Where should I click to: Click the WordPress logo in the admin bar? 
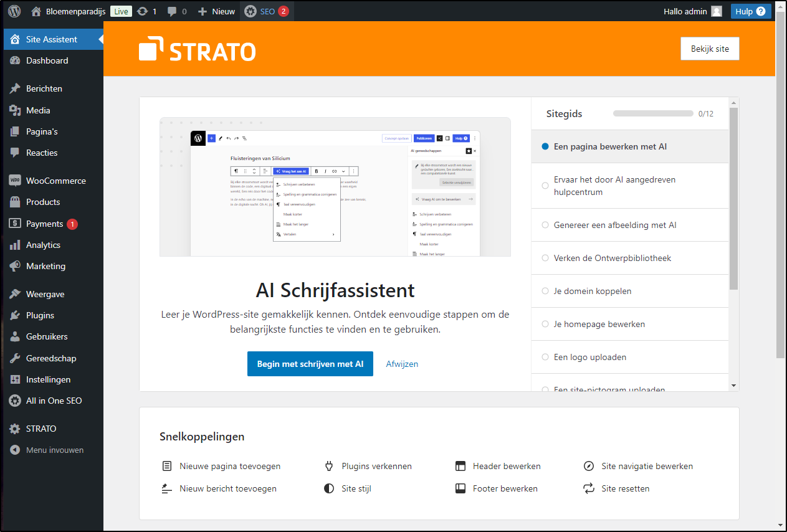click(x=14, y=11)
